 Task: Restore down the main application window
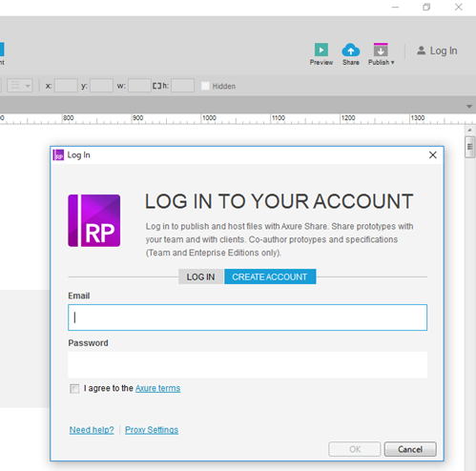pyautogui.click(x=426, y=7)
